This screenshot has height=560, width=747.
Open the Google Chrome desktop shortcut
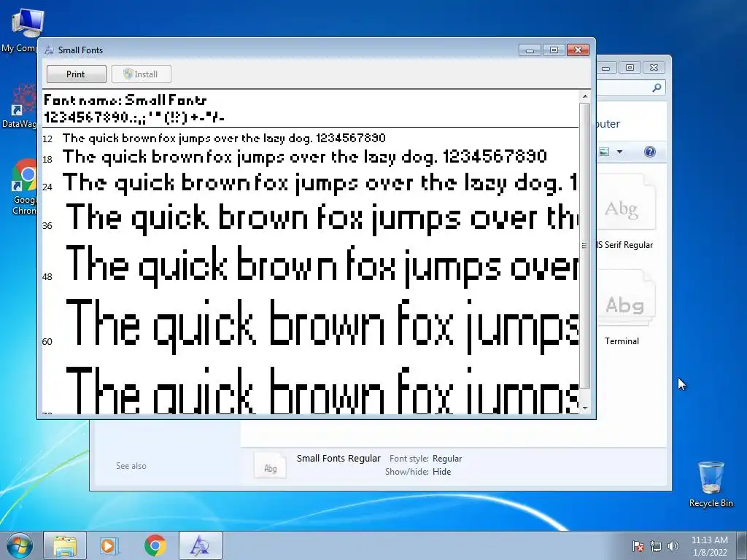point(24,187)
